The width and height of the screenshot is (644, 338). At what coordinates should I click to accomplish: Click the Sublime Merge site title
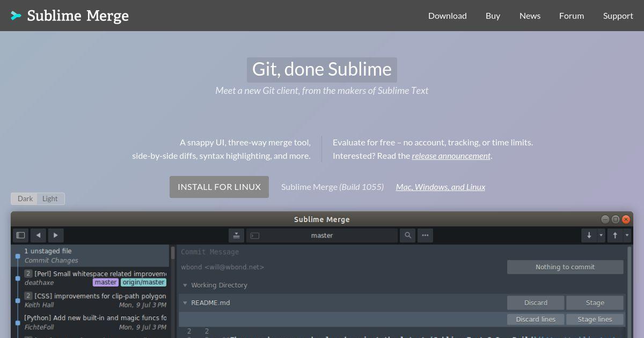click(x=78, y=16)
